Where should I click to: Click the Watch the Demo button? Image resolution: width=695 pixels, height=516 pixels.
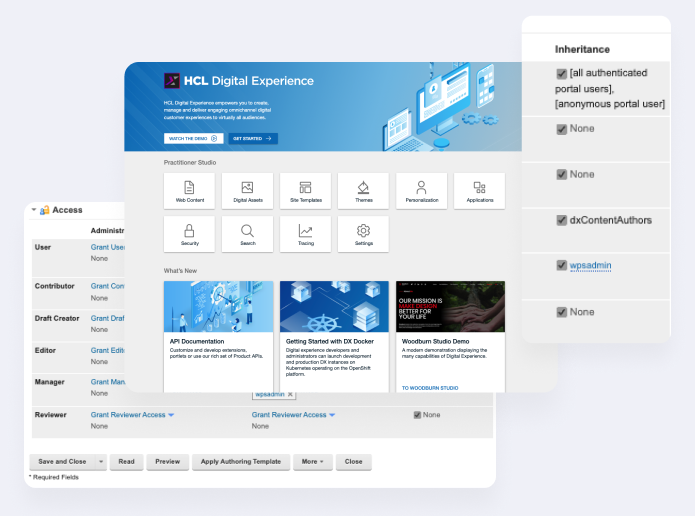(x=193, y=138)
